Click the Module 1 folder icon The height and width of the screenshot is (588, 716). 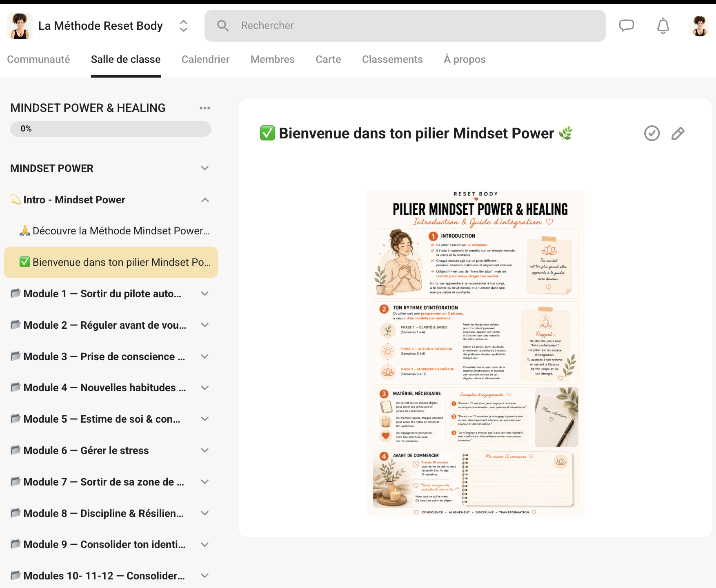click(x=16, y=293)
